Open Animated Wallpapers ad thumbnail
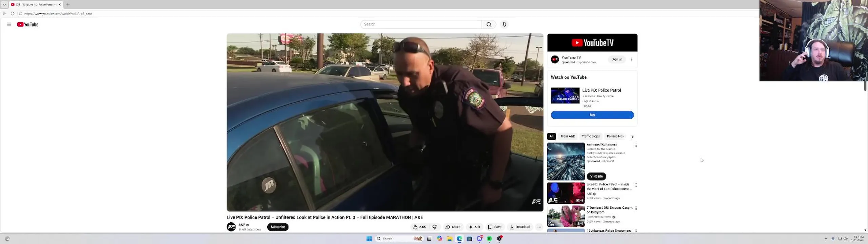This screenshot has height=244, width=868. pos(566,161)
